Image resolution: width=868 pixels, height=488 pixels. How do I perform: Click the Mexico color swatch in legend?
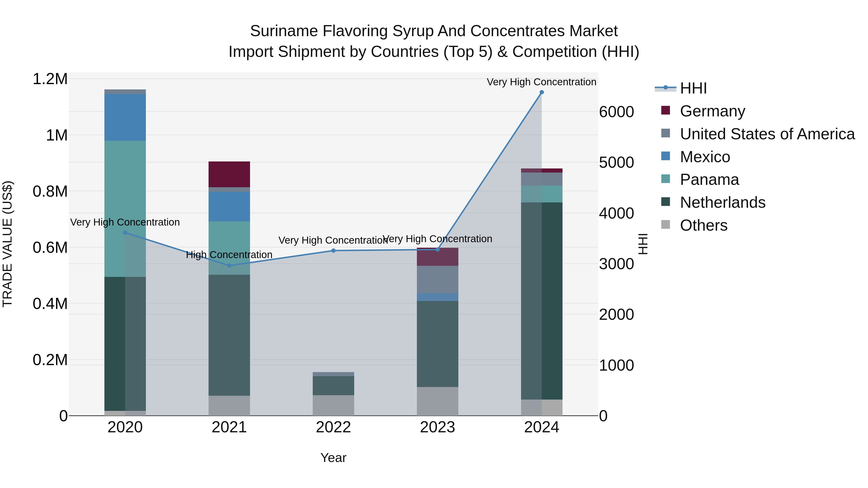tap(665, 156)
